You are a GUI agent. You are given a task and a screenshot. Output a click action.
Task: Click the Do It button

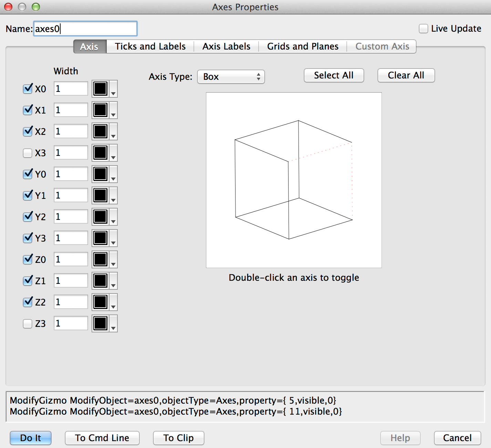(x=31, y=438)
